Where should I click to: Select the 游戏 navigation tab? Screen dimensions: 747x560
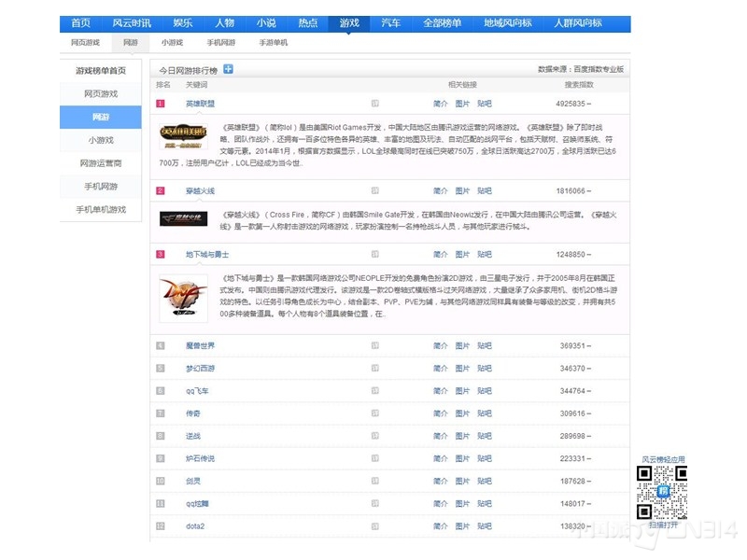click(349, 22)
